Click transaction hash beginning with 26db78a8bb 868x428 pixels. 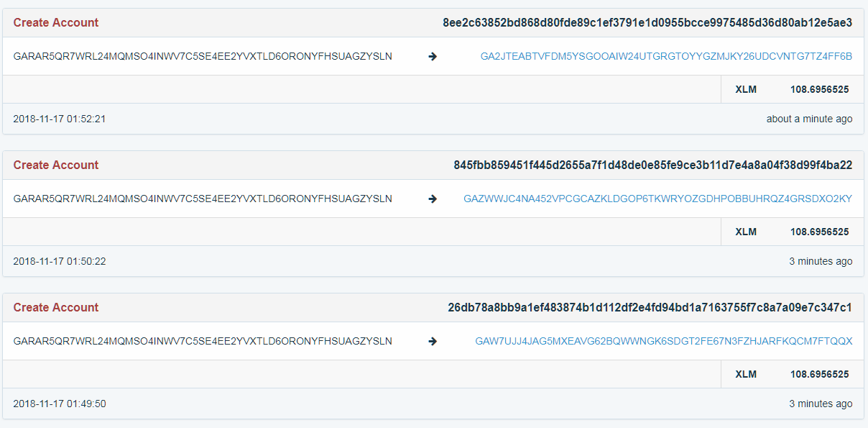[650, 308]
